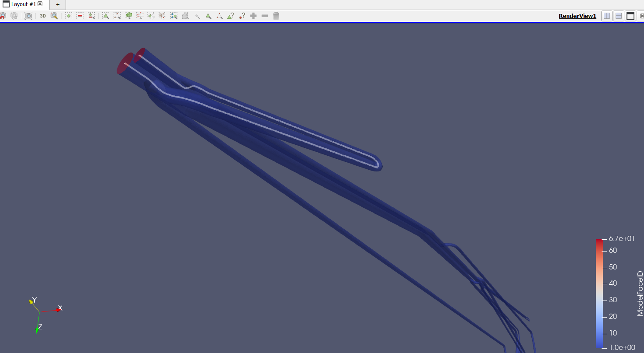
Task: Click the ModelFaceID color legend
Action: [x=599, y=293]
